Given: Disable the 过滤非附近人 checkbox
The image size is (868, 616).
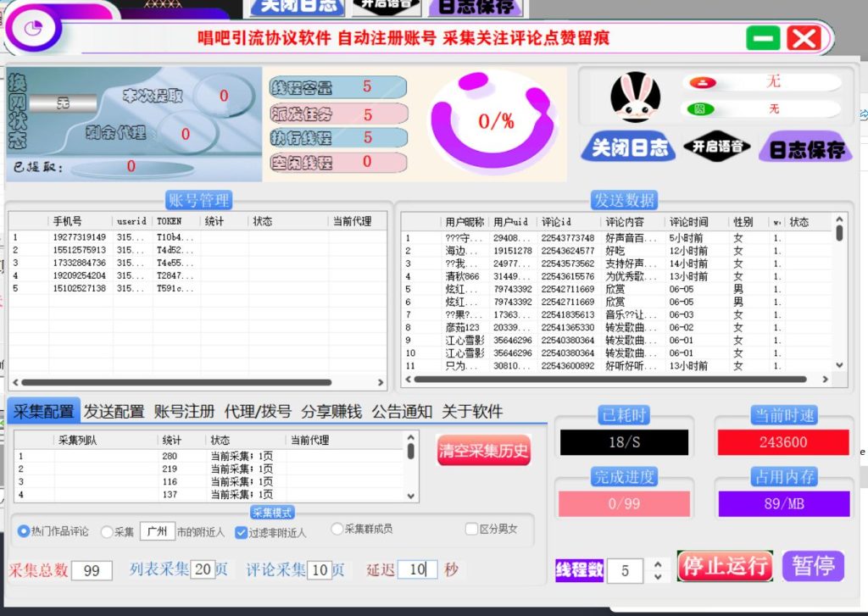Looking at the screenshot, I should 241,530.
